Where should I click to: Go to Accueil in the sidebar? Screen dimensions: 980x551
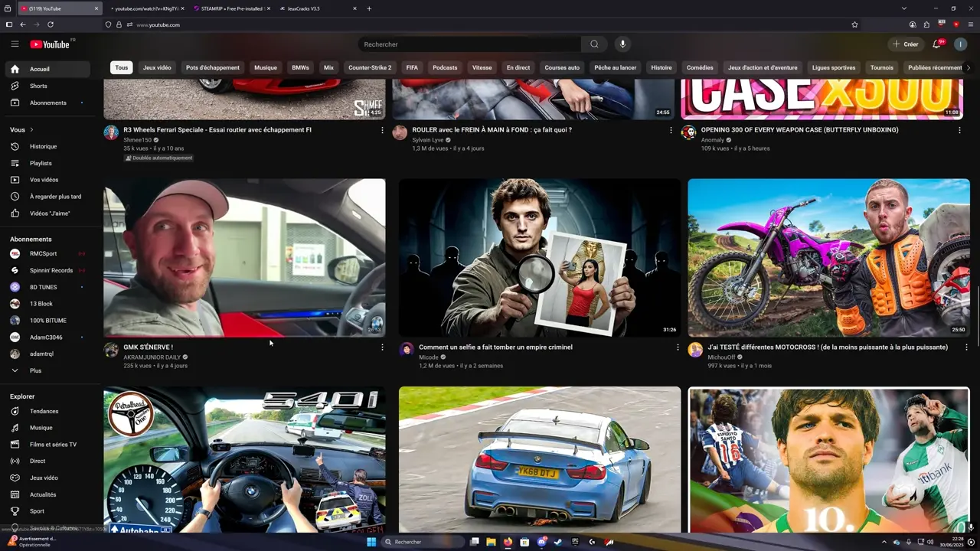tap(46, 69)
